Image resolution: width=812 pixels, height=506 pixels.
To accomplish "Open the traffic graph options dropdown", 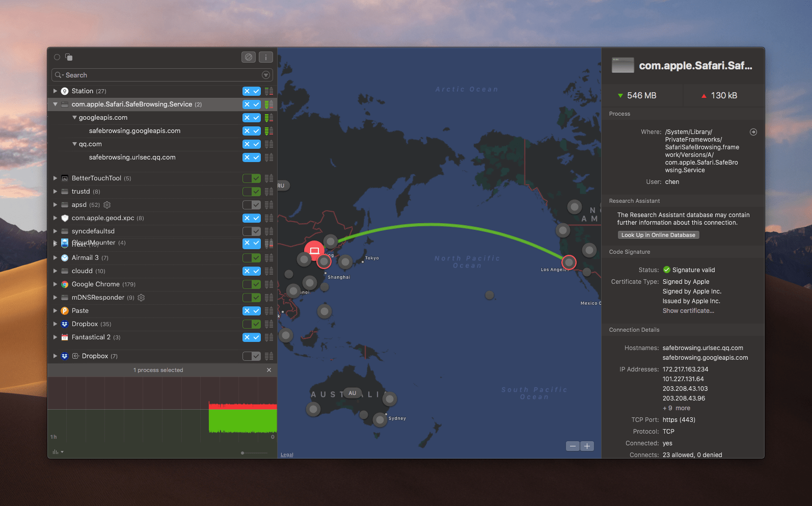I will [58, 452].
